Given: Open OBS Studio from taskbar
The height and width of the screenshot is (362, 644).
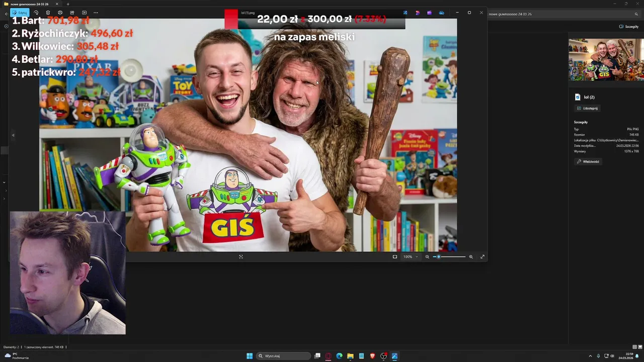Looking at the screenshot, I should tap(384, 356).
